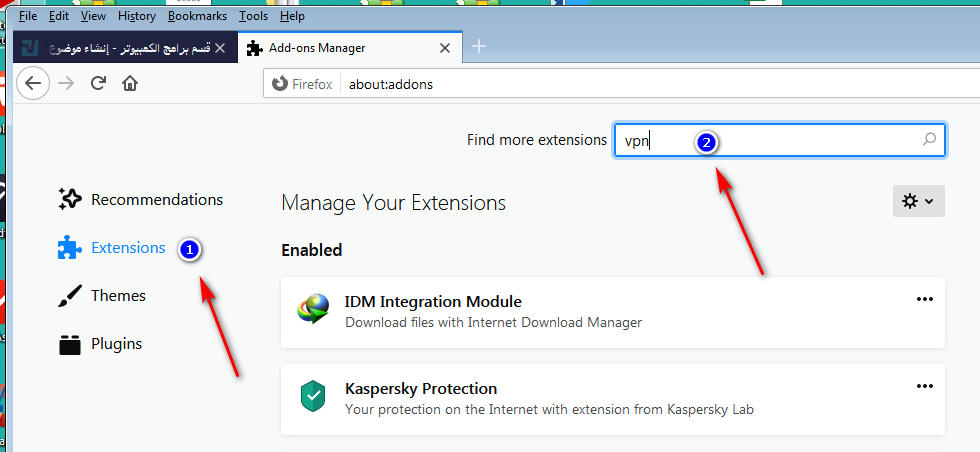Open the History menu
This screenshot has height=452, width=980.
(x=136, y=16)
